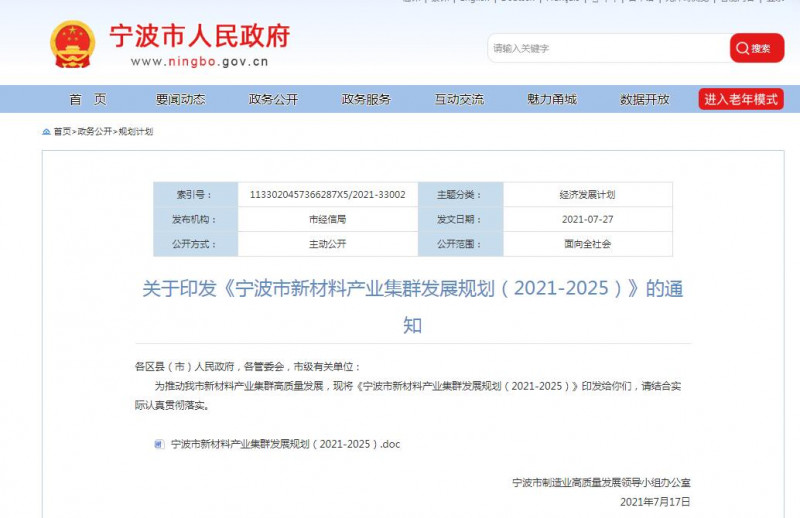The width and height of the screenshot is (800, 518).
Task: Click 规划计划 breadcrumb link
Action: click(136, 131)
